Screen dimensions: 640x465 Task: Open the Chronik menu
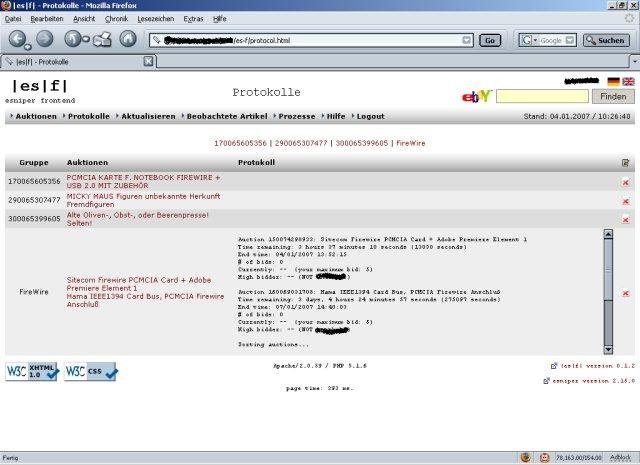[x=116, y=19]
